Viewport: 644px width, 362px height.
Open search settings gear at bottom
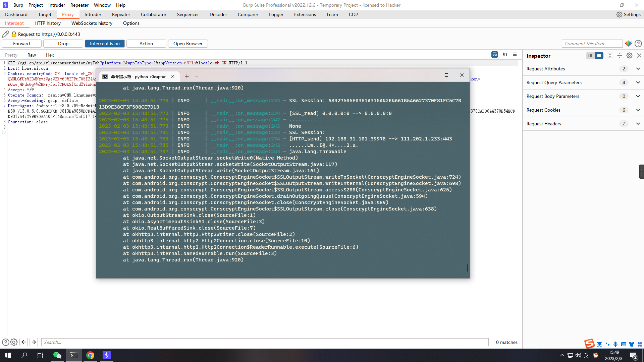click(14, 342)
